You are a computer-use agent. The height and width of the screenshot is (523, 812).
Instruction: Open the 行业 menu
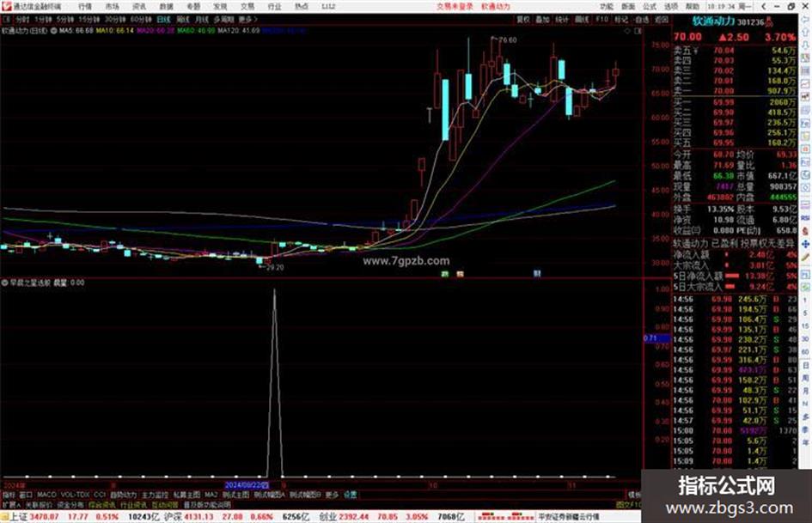pyautogui.click(x=274, y=7)
